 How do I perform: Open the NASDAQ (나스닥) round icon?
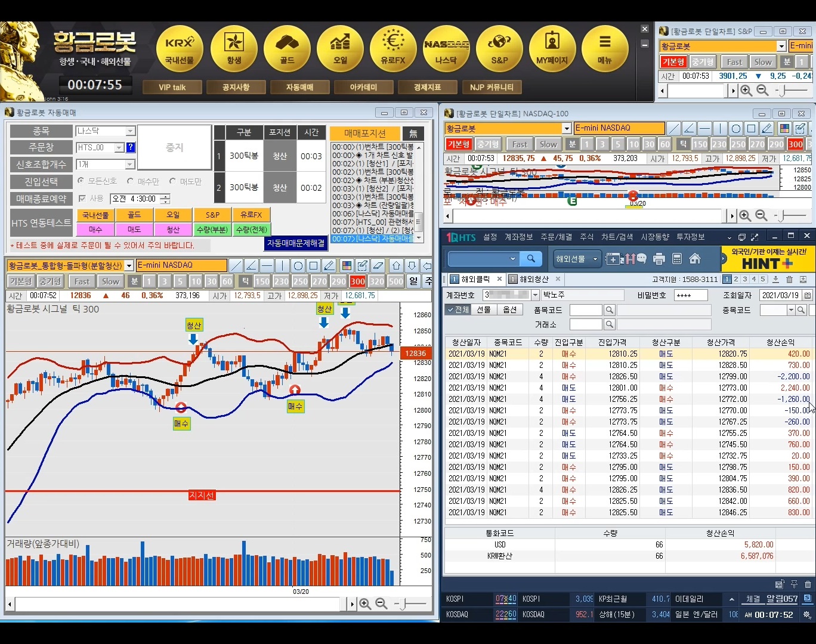(446, 49)
